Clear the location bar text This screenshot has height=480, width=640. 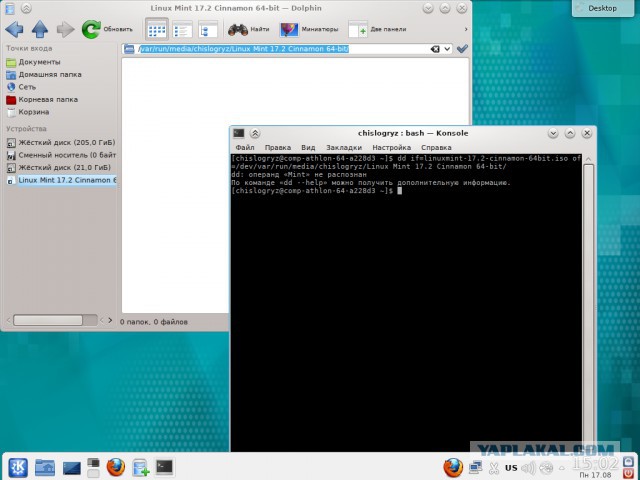pos(435,48)
